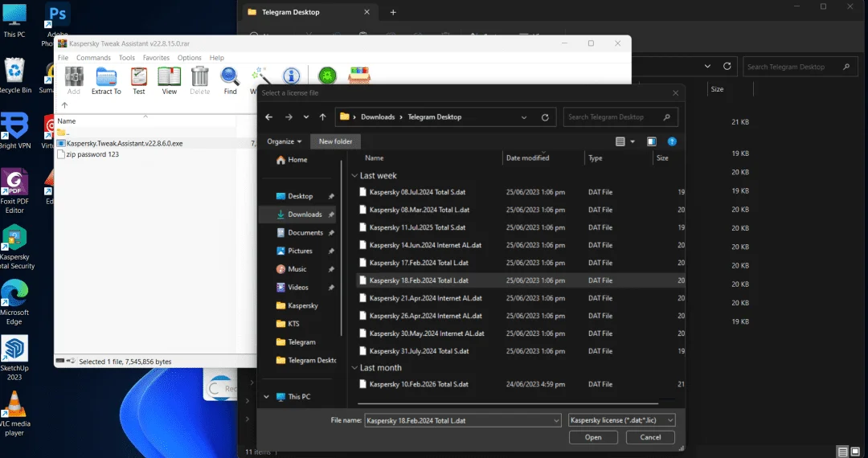
Task: Select the zip password 123 file
Action: click(92, 154)
